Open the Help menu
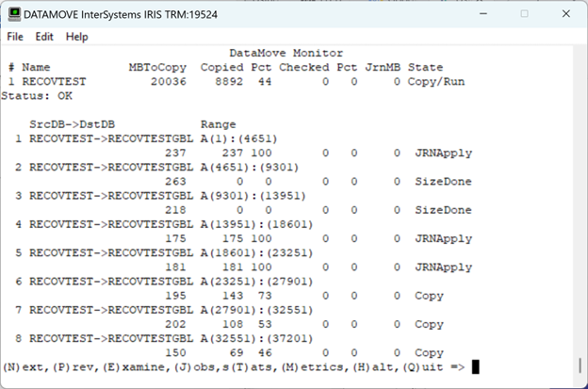 [77, 37]
